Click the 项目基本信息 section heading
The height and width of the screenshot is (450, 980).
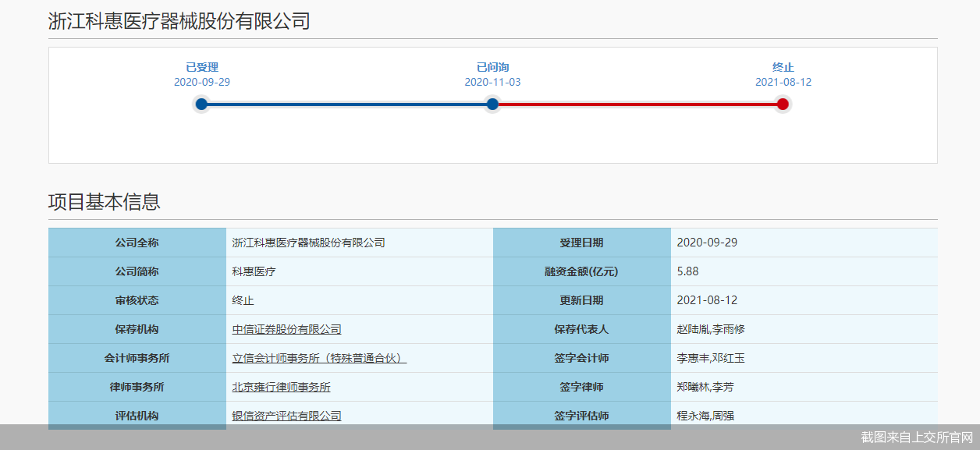point(105,202)
